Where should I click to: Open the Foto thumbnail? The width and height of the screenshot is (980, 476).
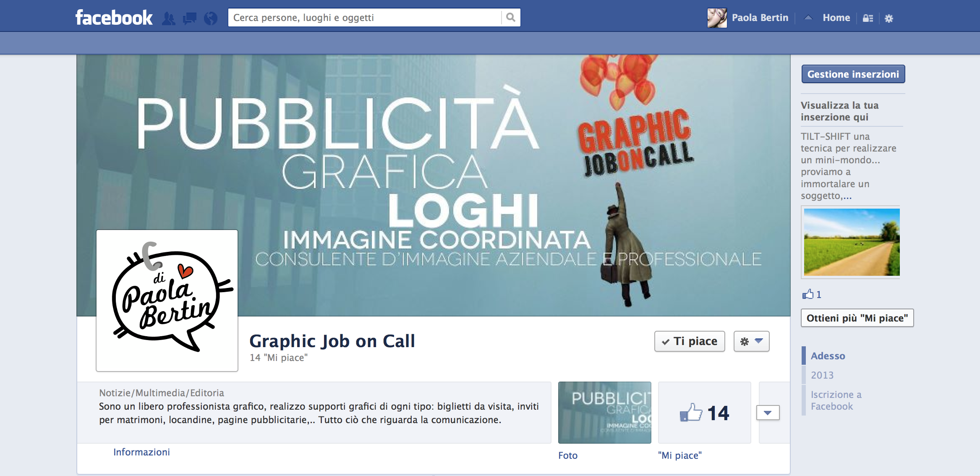pyautogui.click(x=604, y=412)
